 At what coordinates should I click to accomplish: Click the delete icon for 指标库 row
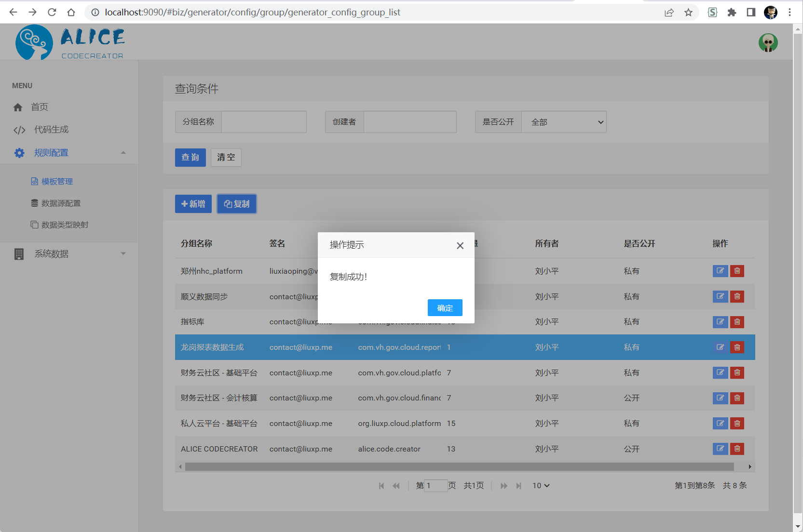point(737,322)
